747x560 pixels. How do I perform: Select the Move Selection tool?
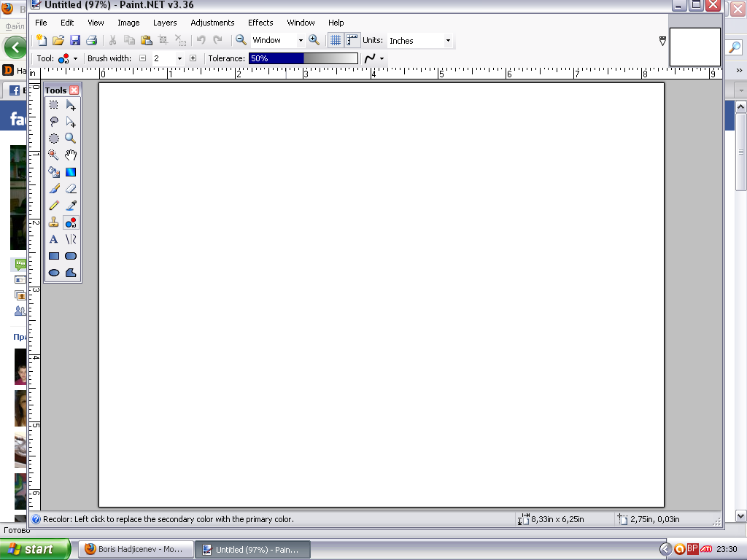pyautogui.click(x=71, y=122)
